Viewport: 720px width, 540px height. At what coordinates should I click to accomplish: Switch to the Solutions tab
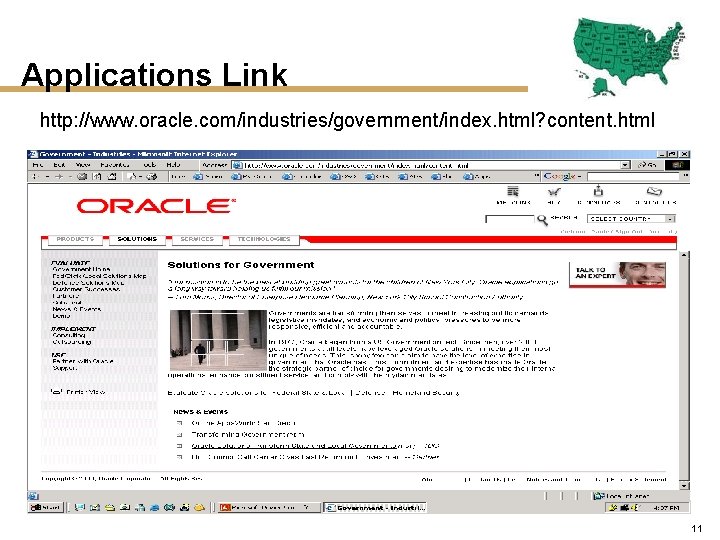click(137, 239)
